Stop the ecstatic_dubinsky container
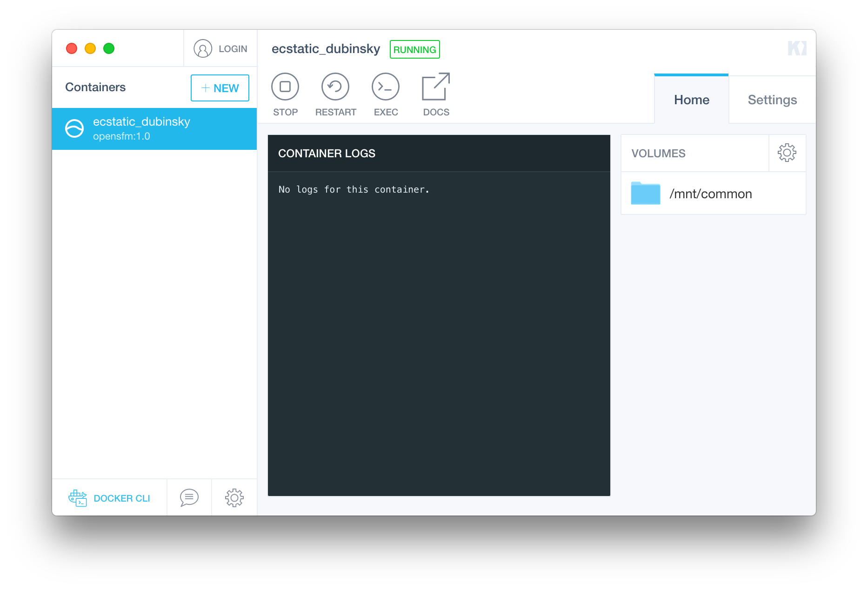The image size is (868, 590). pyautogui.click(x=285, y=93)
